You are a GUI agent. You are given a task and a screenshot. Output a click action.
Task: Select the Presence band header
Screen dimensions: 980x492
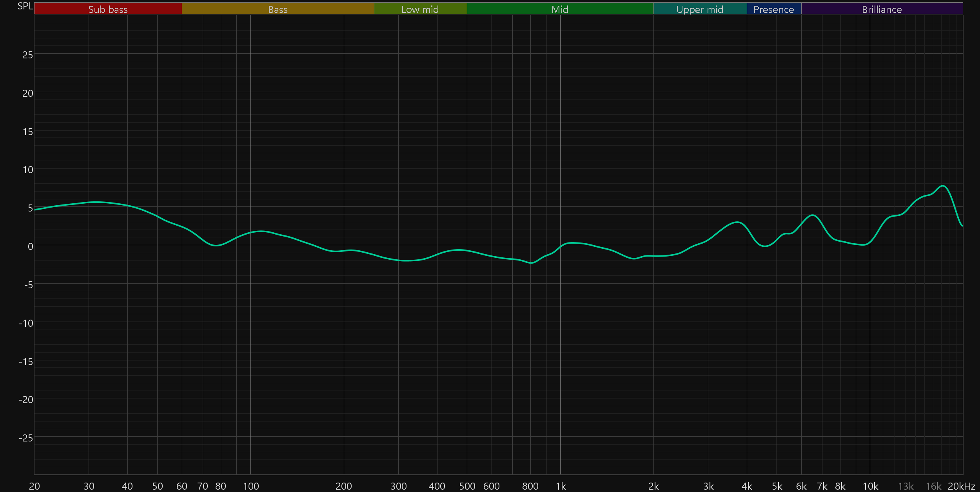tap(773, 9)
